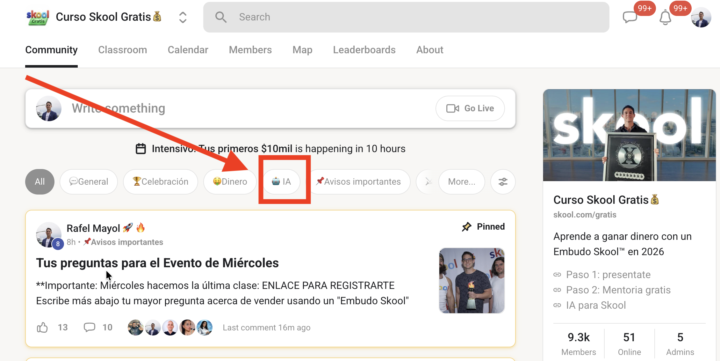Like the post with thumbs-up icon
Image resolution: width=720 pixels, height=361 pixels.
click(42, 327)
